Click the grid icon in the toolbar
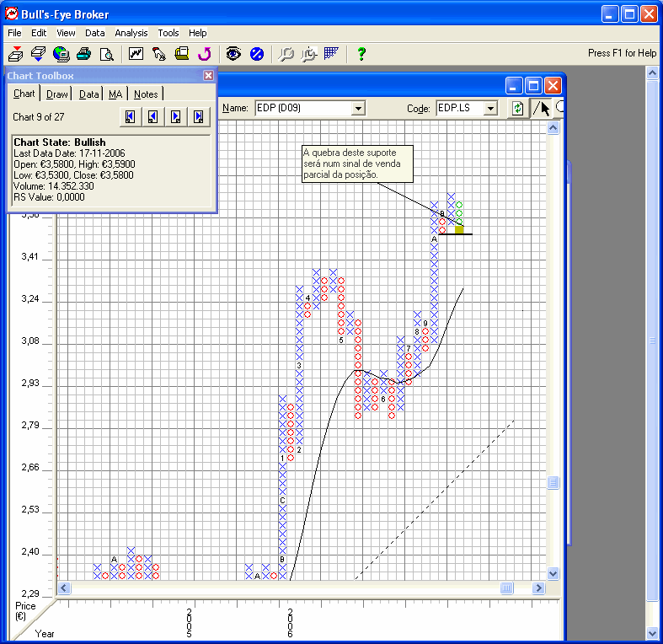Viewport: 663px width, 644px height. 331,54
